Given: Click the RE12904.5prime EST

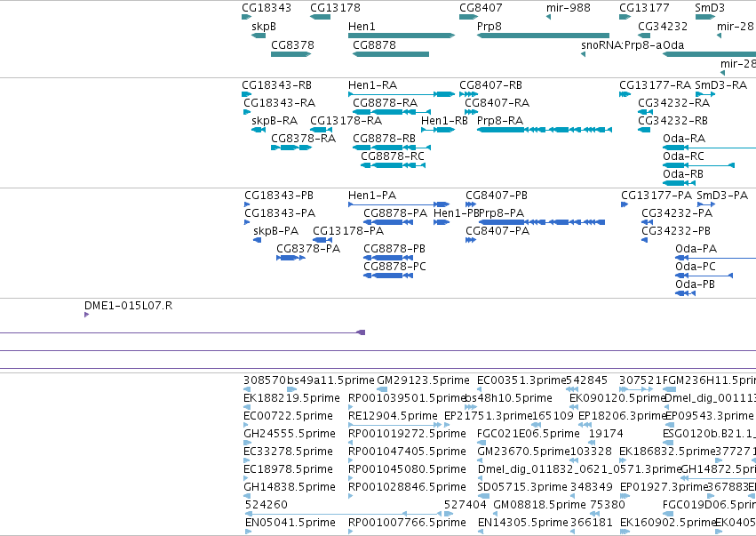Looking at the screenshot, I should 394,425.
